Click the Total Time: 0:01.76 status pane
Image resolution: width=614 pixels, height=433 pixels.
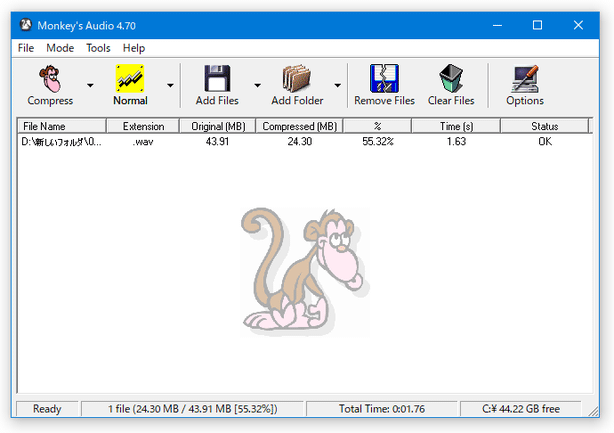[382, 409]
